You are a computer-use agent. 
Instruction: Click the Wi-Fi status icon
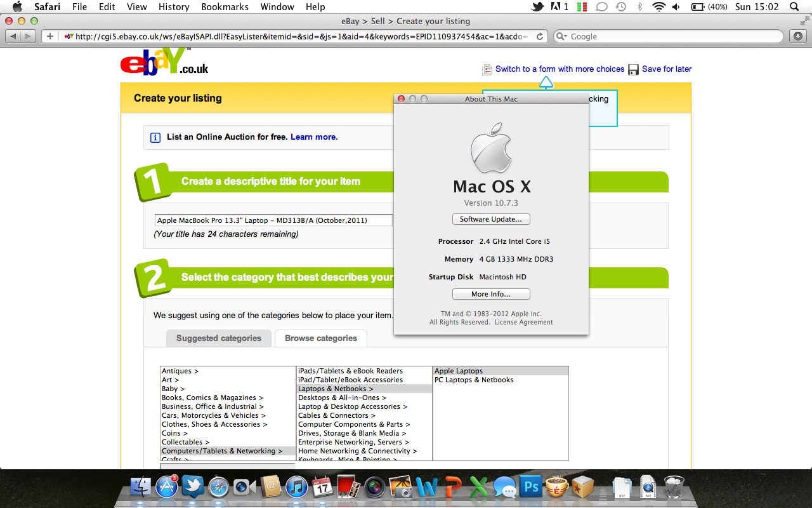click(x=658, y=7)
